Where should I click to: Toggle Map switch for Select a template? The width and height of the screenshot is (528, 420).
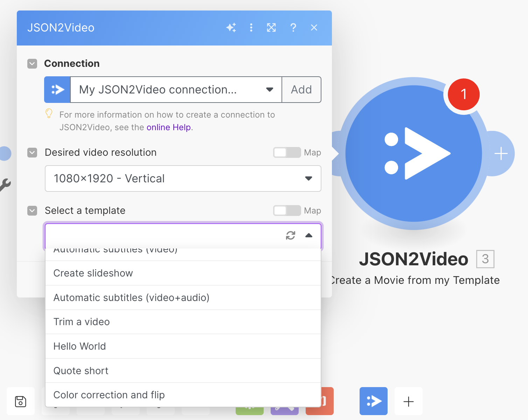pos(287,211)
